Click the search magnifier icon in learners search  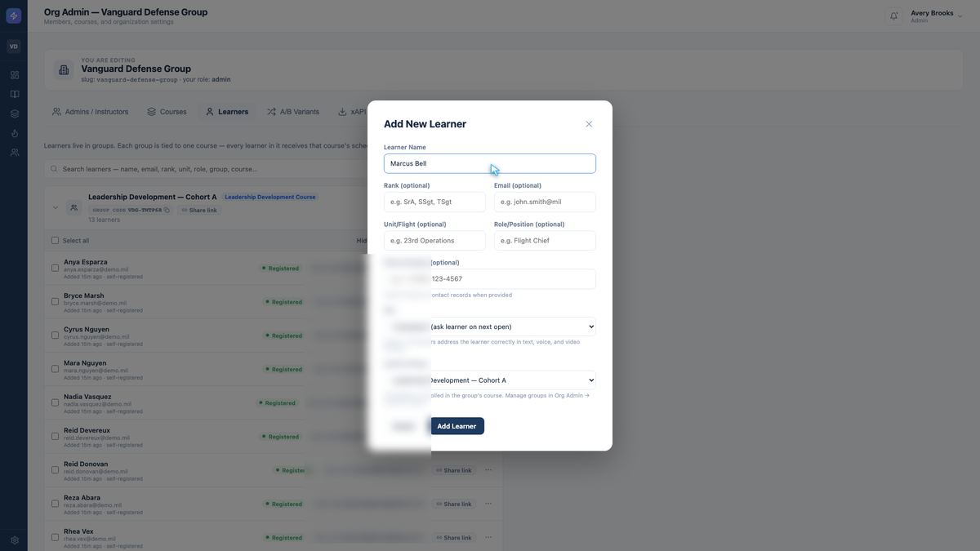point(54,169)
